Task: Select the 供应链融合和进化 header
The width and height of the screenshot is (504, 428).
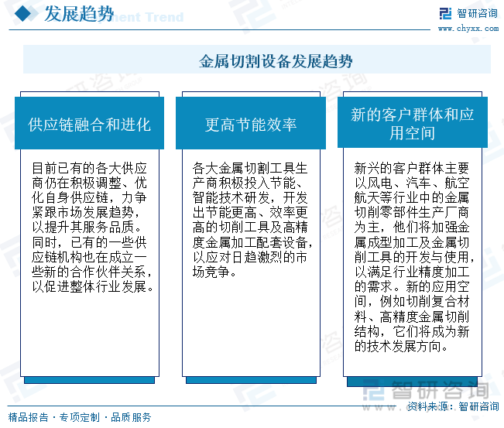Action: [x=89, y=123]
